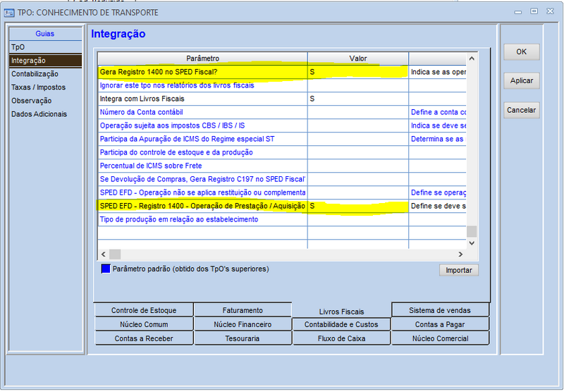Click the window icon in title bar
The width and height of the screenshot is (564, 392).
coord(10,12)
